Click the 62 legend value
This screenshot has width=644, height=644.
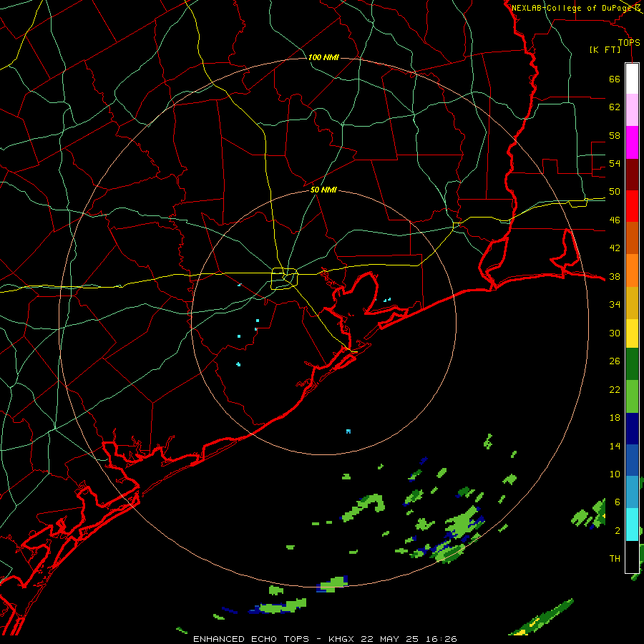pos(615,107)
